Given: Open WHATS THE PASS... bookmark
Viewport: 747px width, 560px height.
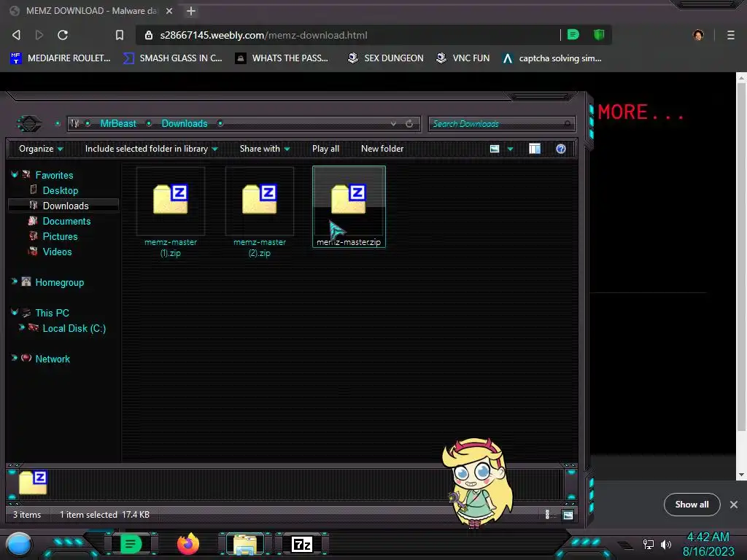Looking at the screenshot, I should pyautogui.click(x=282, y=58).
